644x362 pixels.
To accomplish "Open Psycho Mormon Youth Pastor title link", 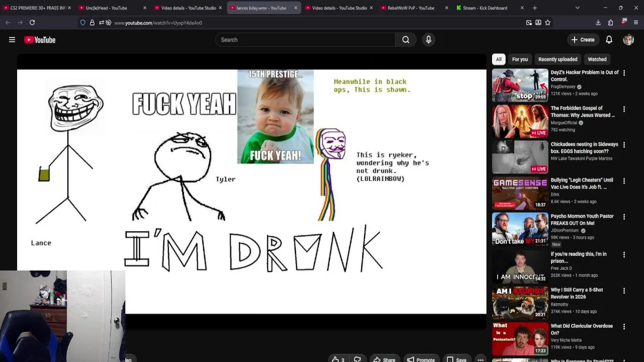I will 582,220.
